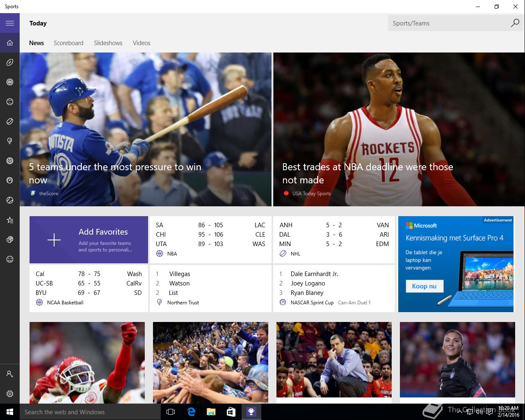The width and height of the screenshot is (525, 420).
Task: Open the Settings gear in sidebar
Action: coord(10,394)
